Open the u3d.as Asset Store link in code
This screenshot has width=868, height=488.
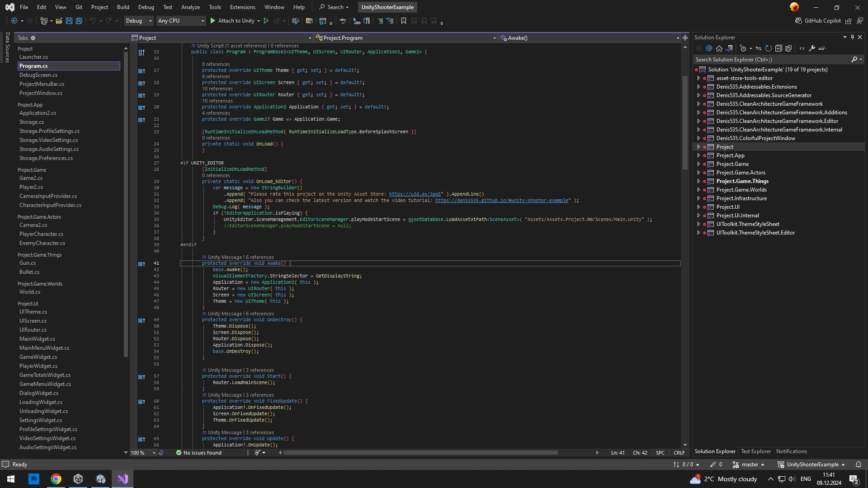click(415, 194)
